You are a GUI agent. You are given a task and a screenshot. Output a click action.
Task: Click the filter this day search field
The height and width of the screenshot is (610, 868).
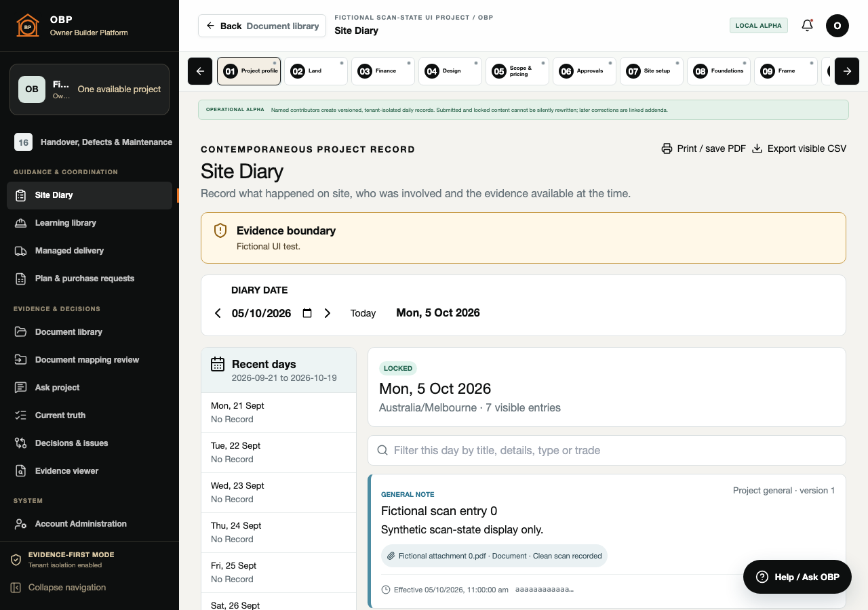pos(607,450)
